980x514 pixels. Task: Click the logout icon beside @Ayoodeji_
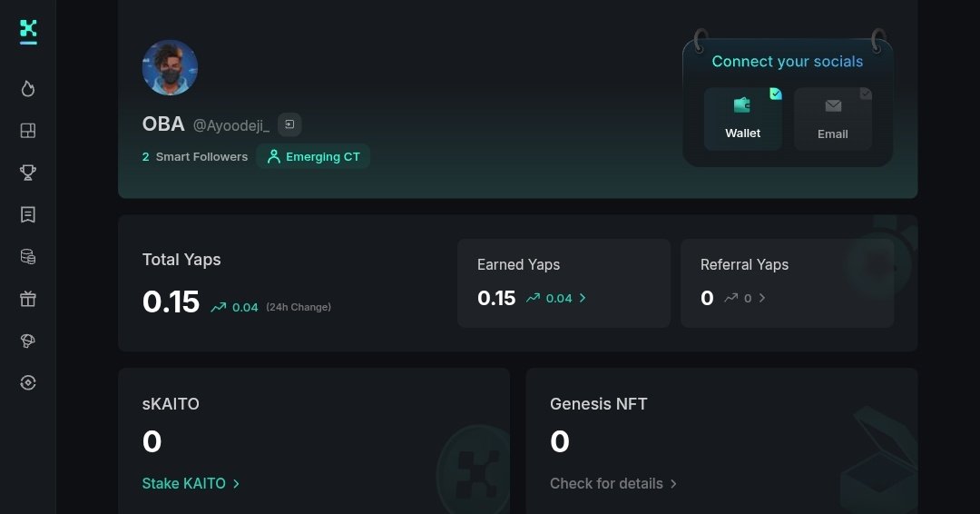point(289,124)
